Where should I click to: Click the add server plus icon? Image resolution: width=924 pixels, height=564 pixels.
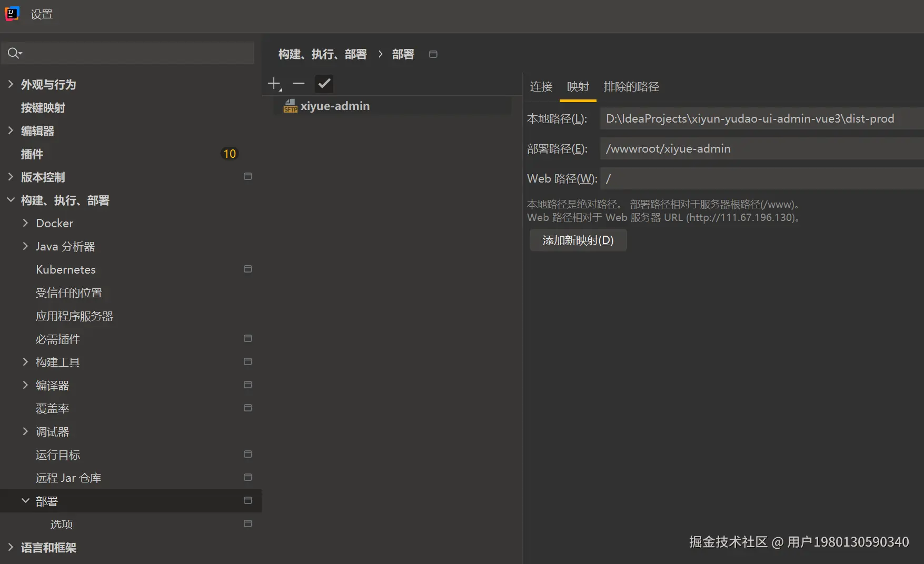(274, 84)
